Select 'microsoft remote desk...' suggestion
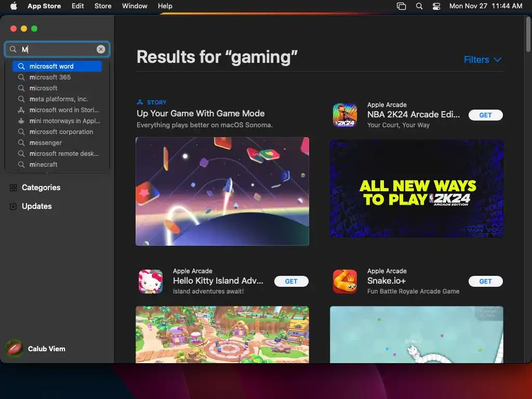The width and height of the screenshot is (532, 399). (57, 153)
